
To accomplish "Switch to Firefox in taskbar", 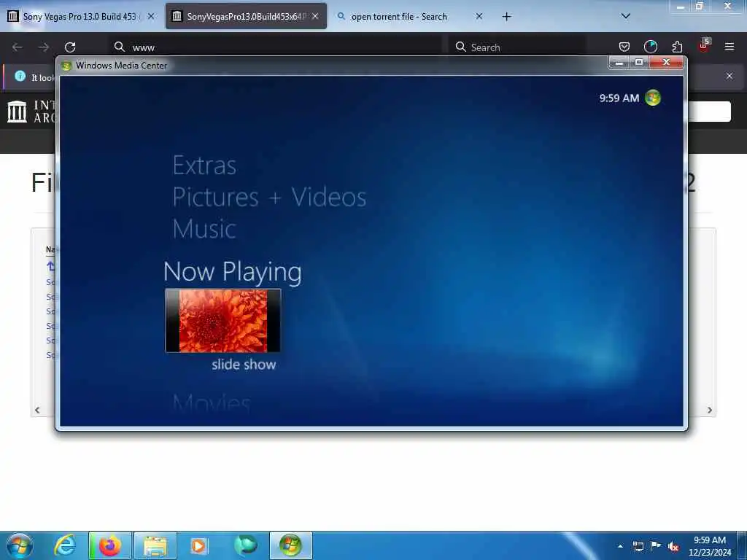I will point(109,545).
